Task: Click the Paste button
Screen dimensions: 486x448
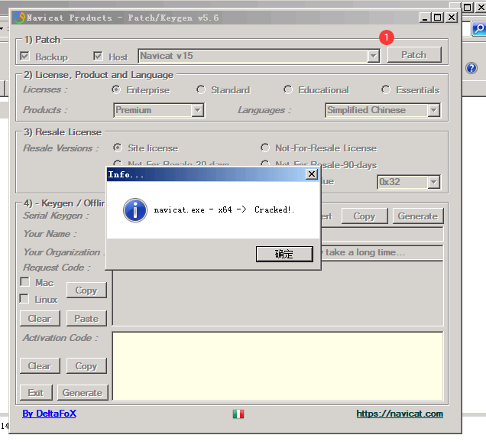Action: point(86,318)
